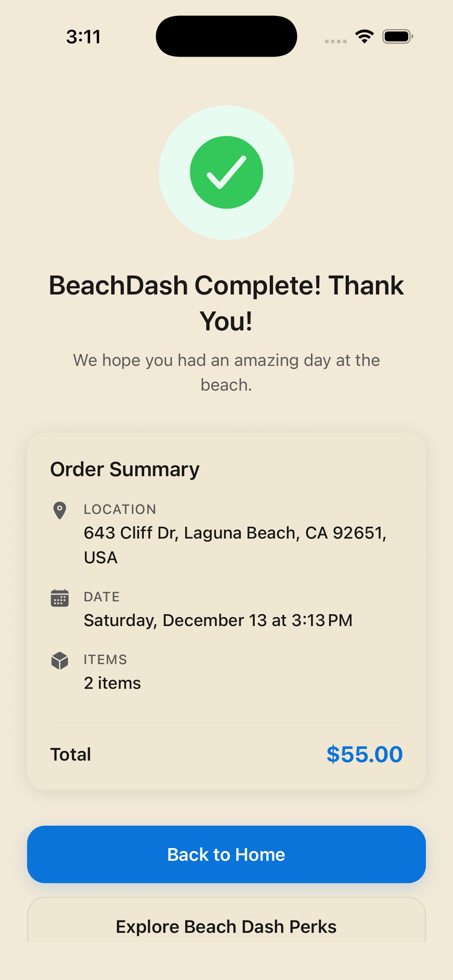
Task: Click the Order Summary heading
Action: [x=124, y=469]
